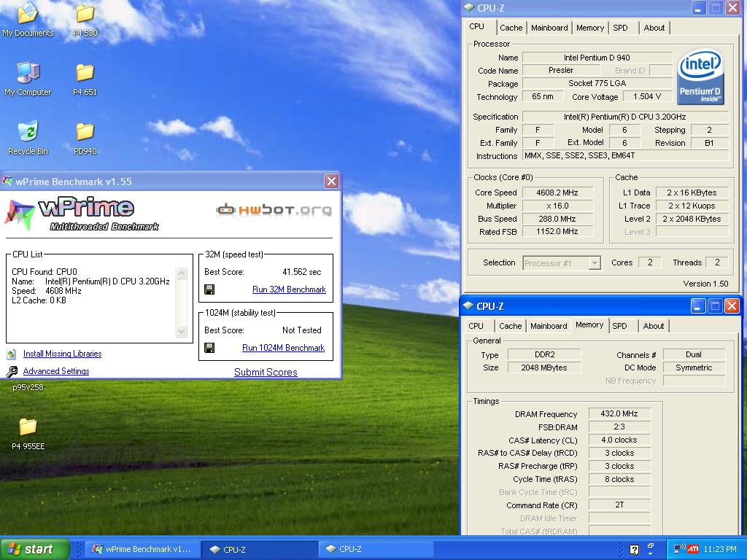Open Cache tab in upper CPU-Z window

(x=511, y=28)
